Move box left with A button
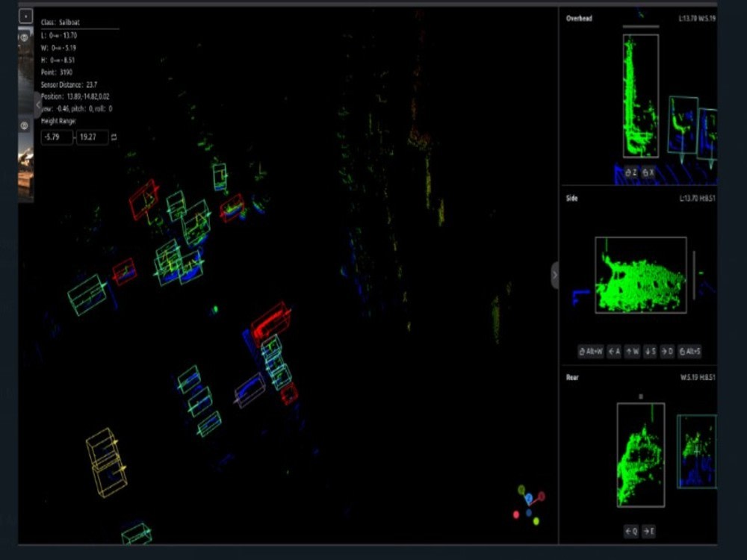Image resolution: width=747 pixels, height=560 pixels. tap(615, 352)
